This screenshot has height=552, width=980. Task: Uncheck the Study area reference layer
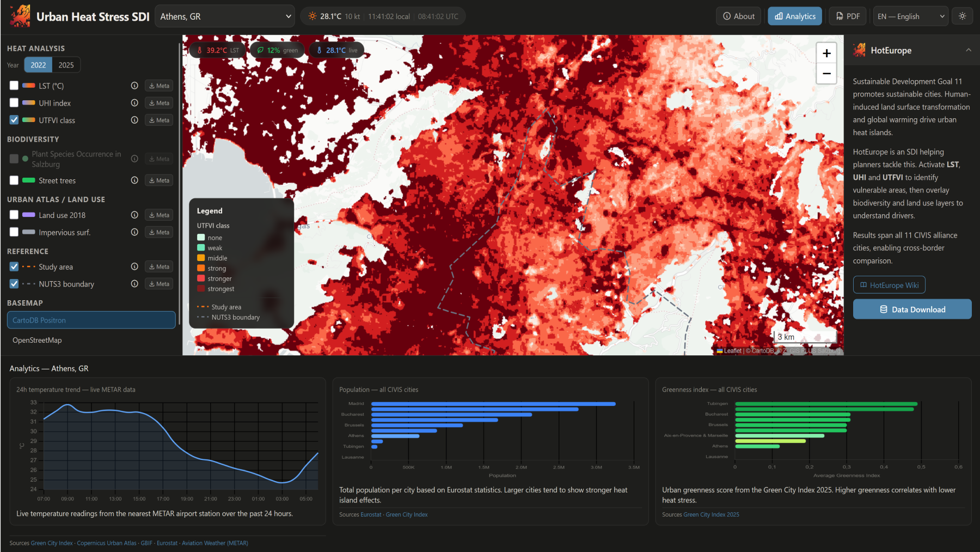point(14,266)
